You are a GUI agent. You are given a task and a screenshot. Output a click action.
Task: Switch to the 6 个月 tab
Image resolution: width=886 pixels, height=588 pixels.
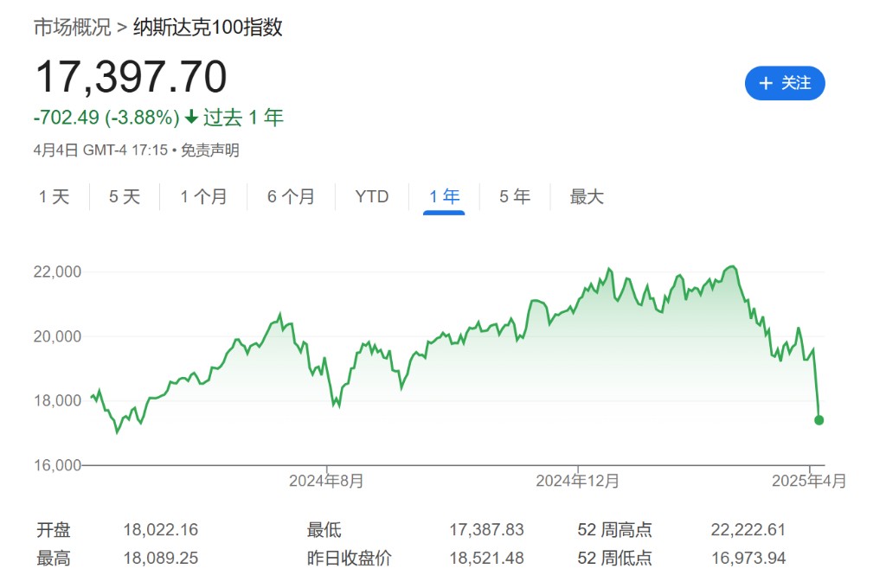pos(291,196)
